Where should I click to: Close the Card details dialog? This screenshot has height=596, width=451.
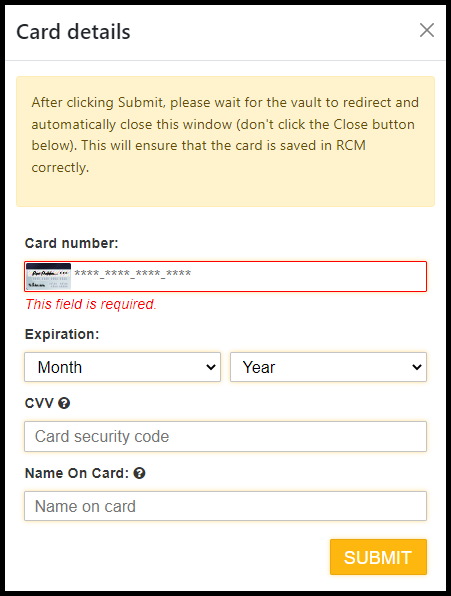pos(427,30)
